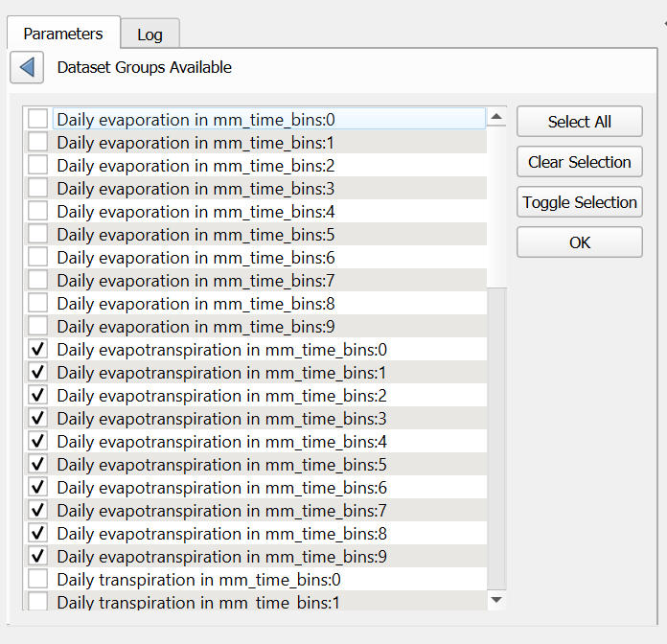Open the Parameters tab

click(63, 34)
